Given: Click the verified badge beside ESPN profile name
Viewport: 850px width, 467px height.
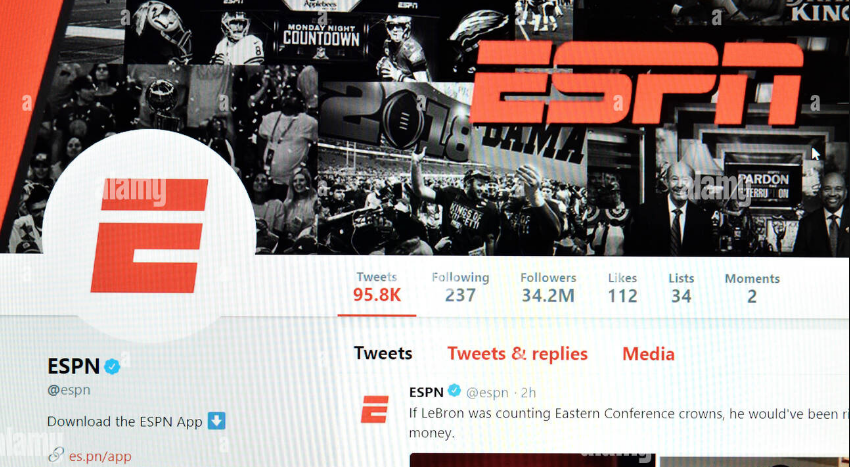Looking at the screenshot, I should pos(112,367).
